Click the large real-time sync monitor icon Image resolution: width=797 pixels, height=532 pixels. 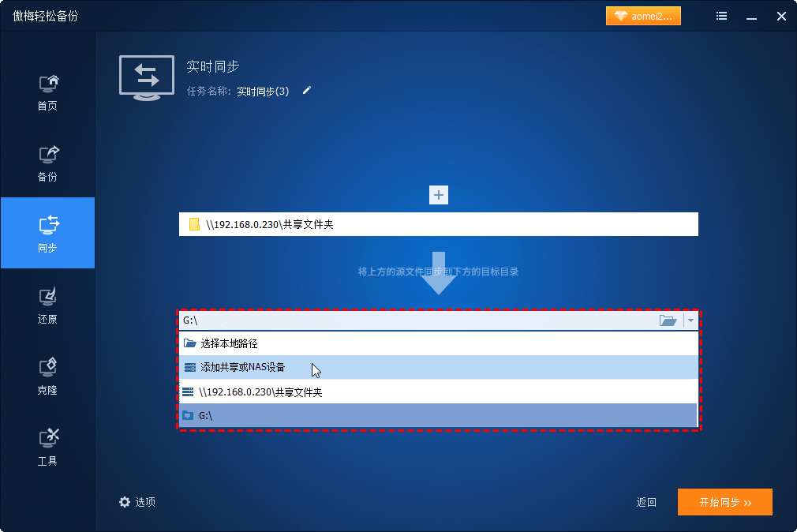pyautogui.click(x=147, y=78)
